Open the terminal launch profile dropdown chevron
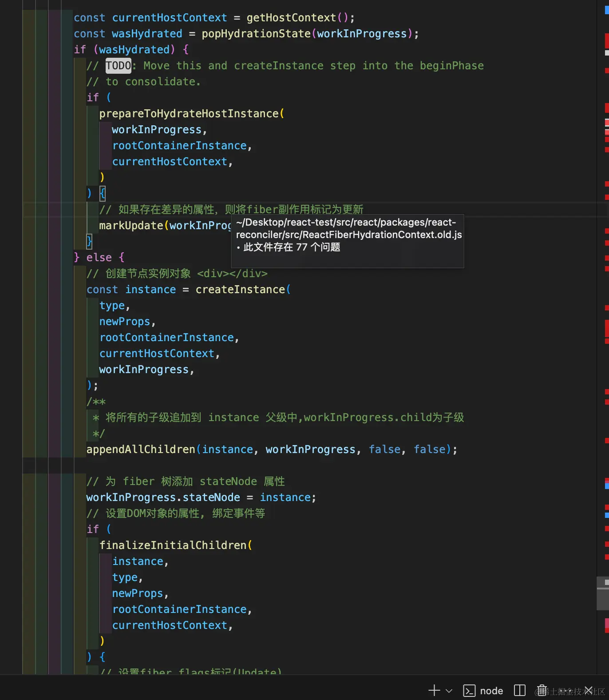Screen dimensions: 609x700 [449, 691]
